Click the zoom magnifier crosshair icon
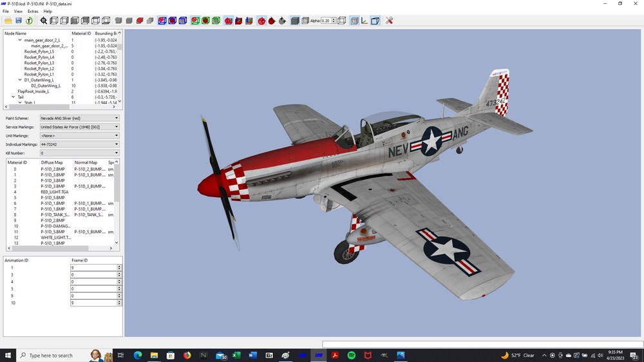This screenshot has height=362, width=644. tap(44, 21)
